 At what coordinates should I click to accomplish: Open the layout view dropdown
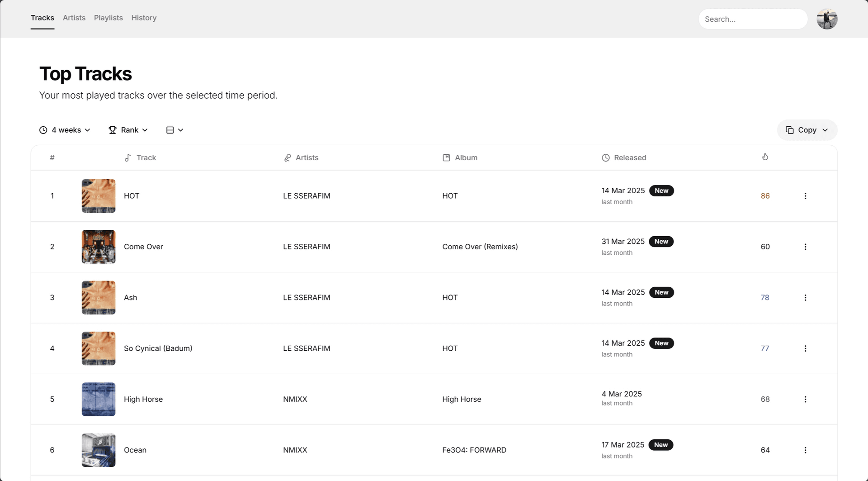coord(175,130)
